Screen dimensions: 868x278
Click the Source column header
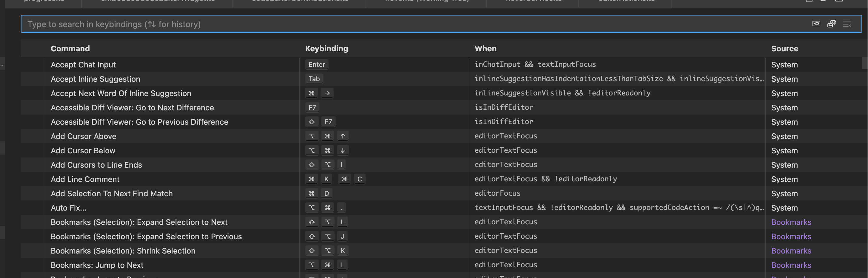pyautogui.click(x=784, y=48)
